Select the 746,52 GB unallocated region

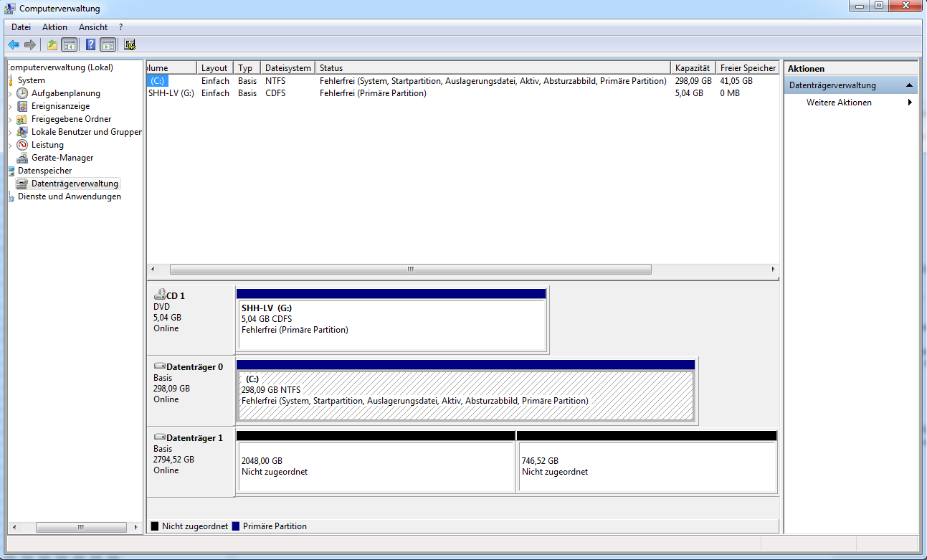[x=647, y=462]
